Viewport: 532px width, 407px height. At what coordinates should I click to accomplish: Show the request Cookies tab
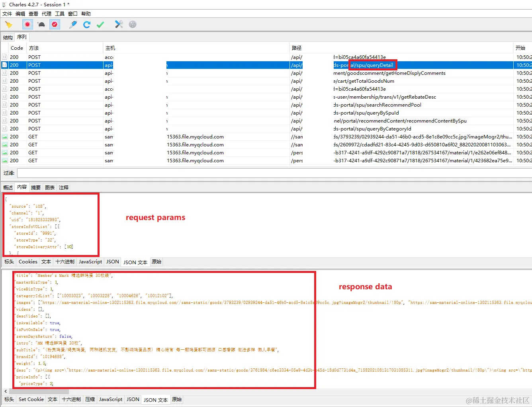28,262
